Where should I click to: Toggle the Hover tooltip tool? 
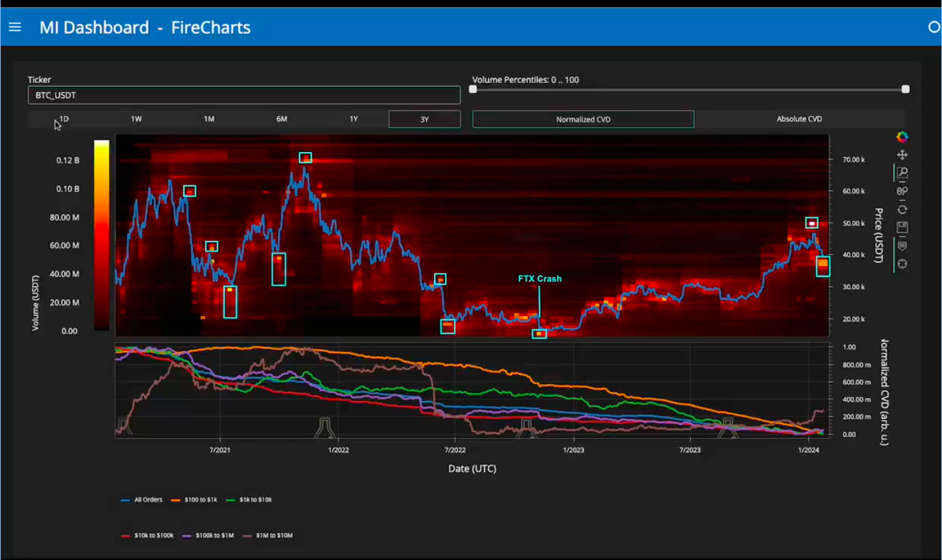click(902, 246)
